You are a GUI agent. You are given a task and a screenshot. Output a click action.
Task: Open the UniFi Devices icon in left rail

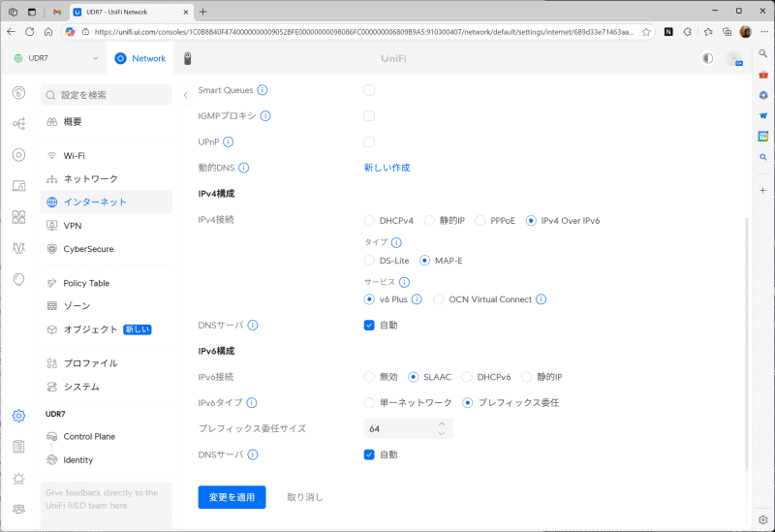[18, 155]
